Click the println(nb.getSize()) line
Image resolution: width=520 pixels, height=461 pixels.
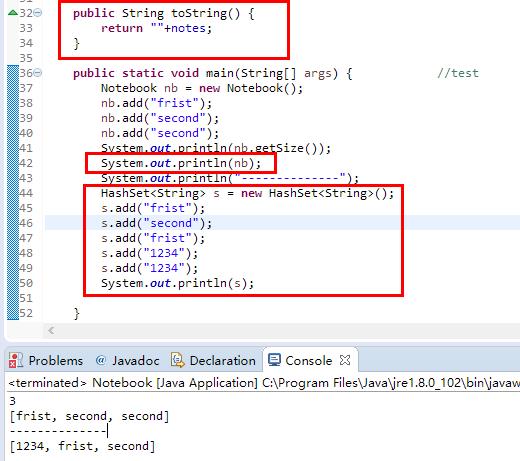(216, 148)
